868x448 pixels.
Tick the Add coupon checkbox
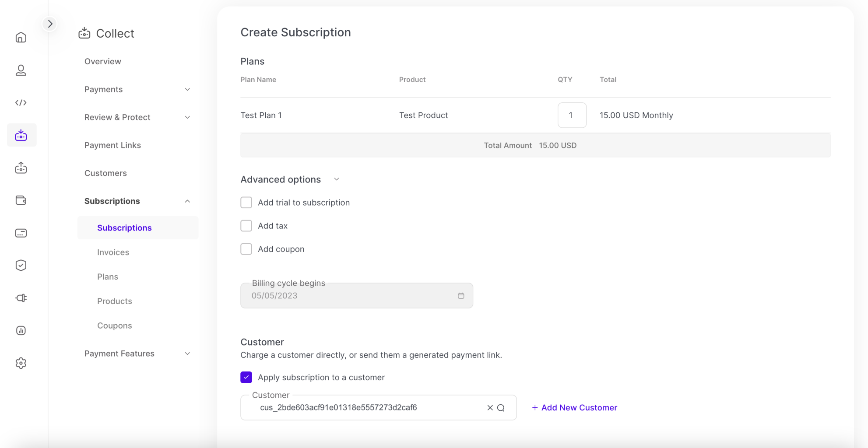point(246,249)
